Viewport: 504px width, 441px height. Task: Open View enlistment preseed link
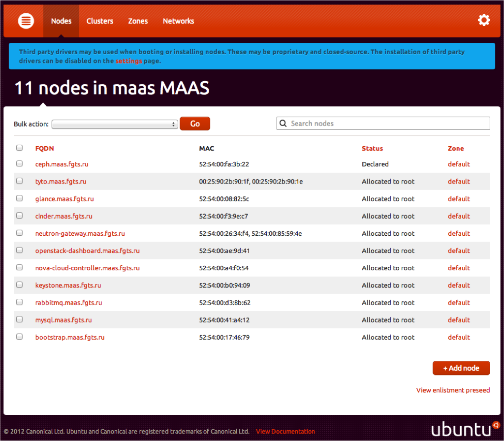pos(453,390)
